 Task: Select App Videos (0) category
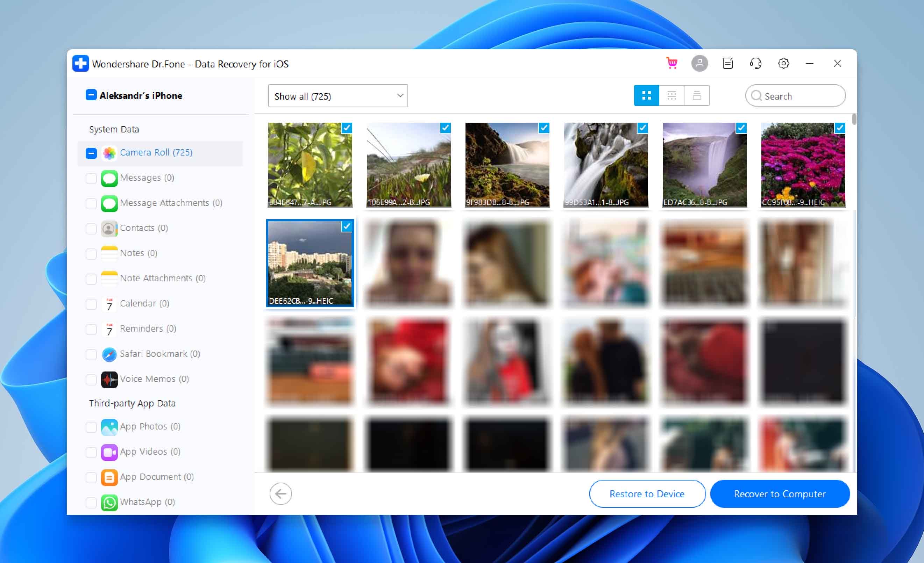click(x=150, y=452)
